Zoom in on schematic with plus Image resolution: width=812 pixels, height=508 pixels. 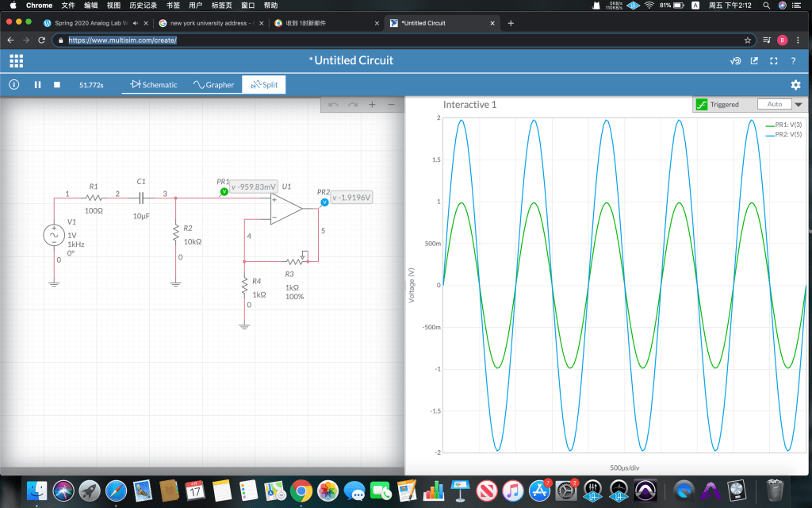coord(372,105)
